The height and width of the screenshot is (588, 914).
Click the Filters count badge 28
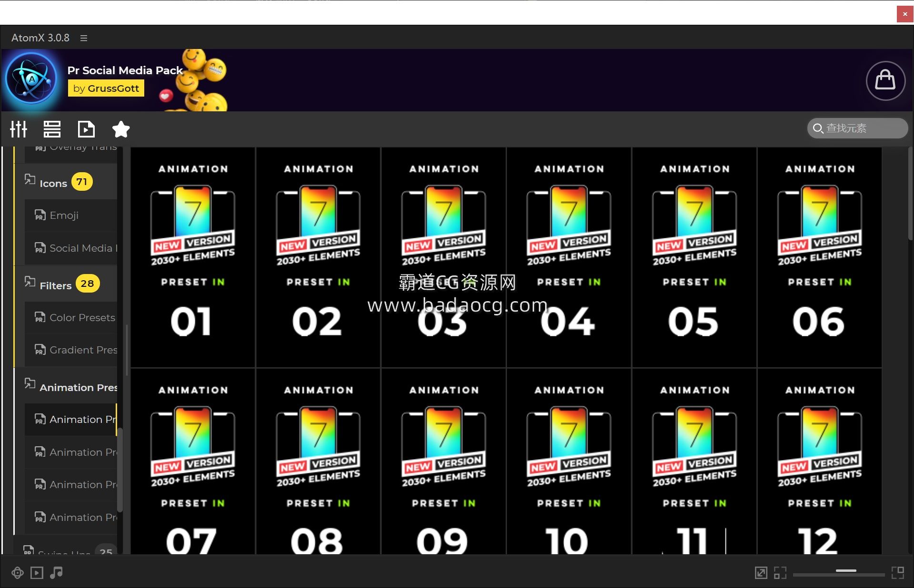click(x=87, y=284)
